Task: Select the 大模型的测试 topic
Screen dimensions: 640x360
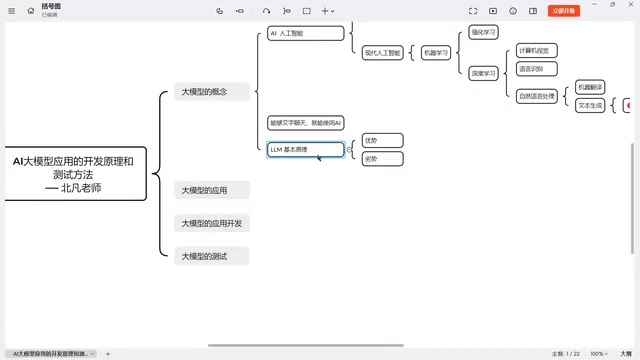Action: 212,256
